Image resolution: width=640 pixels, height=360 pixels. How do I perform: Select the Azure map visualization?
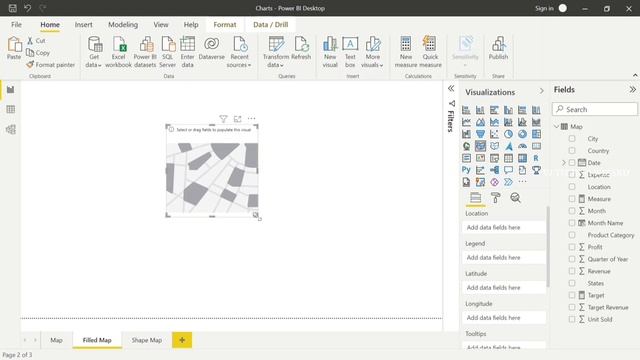pyautogui.click(x=508, y=146)
